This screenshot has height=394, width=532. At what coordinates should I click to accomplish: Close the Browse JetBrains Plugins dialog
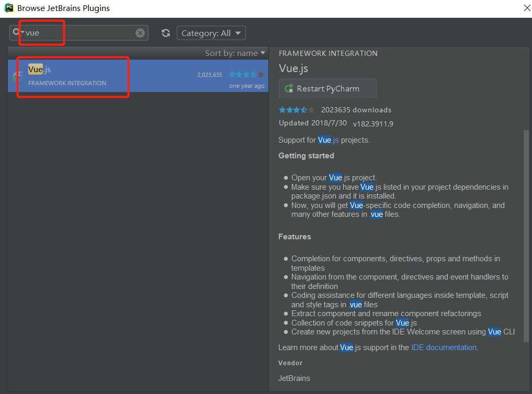[x=527, y=8]
